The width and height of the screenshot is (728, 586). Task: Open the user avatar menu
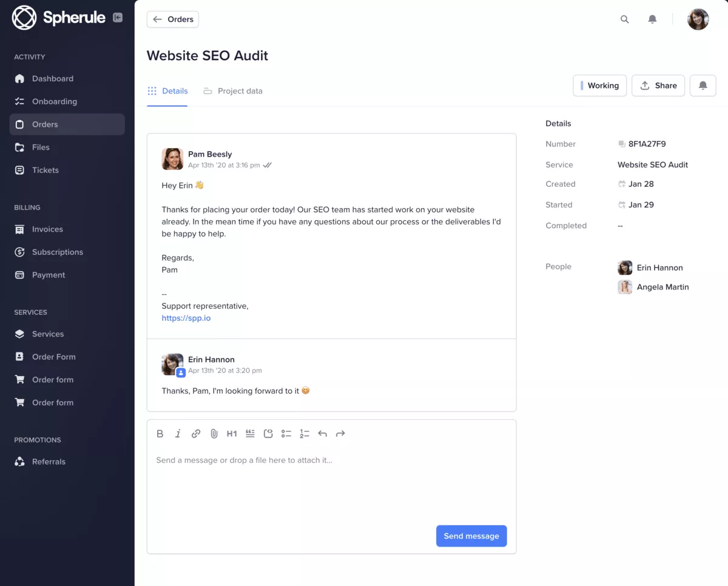tap(698, 19)
